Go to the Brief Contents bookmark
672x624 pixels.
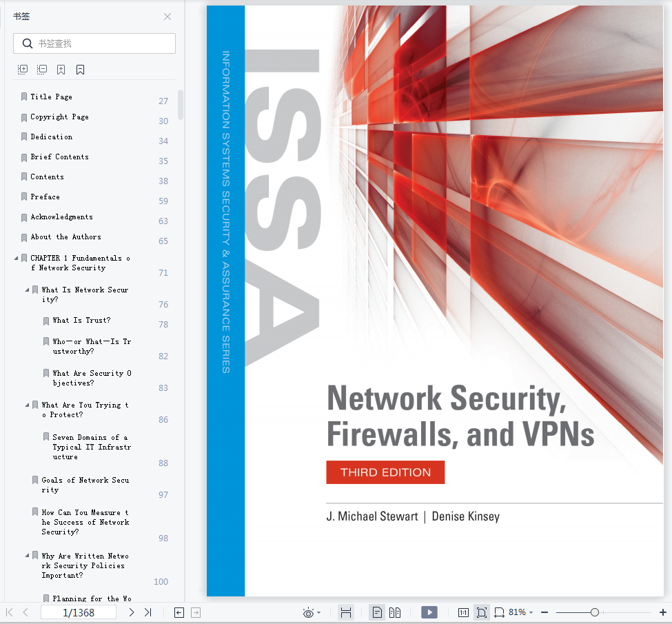click(x=59, y=157)
